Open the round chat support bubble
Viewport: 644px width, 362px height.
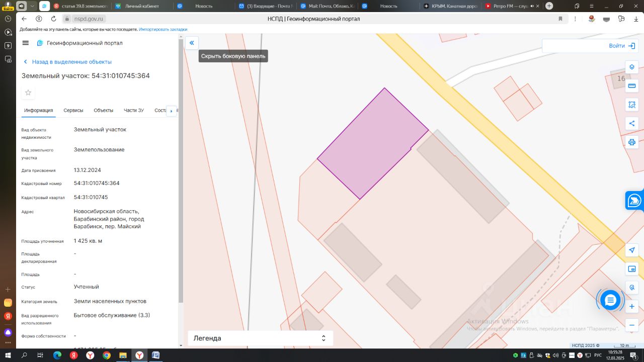pos(610,300)
